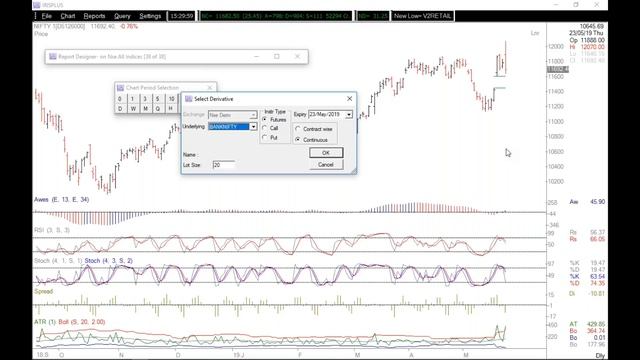Viewport: 640px width, 360px height.
Task: Click the NIFTY symbol title text
Action: [x=60, y=26]
